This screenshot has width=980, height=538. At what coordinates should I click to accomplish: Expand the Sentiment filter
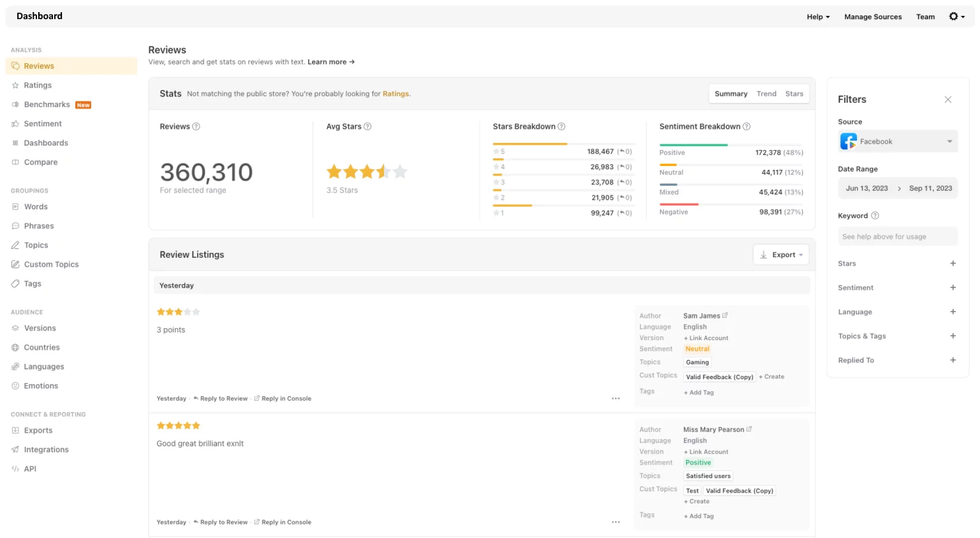click(953, 288)
